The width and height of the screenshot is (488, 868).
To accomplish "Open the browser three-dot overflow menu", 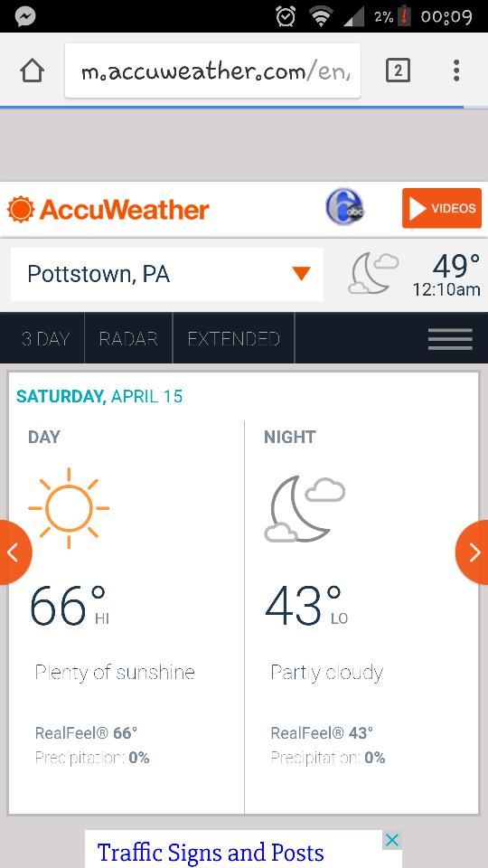I will pos(455,71).
